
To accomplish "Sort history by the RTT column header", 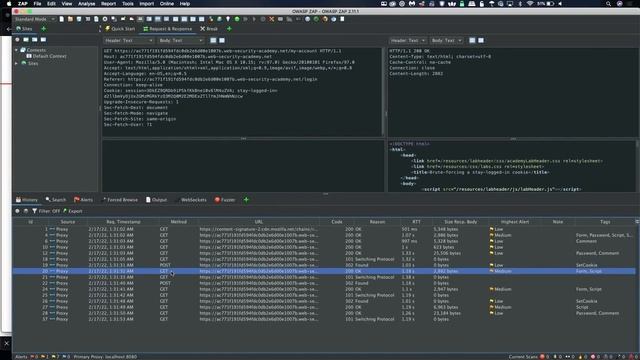I will point(416,222).
